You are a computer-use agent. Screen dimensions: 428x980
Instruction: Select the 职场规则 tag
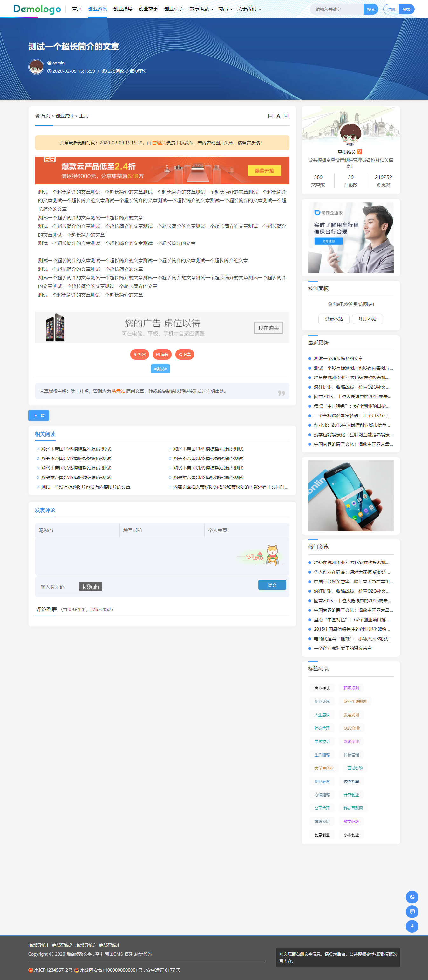(x=351, y=688)
